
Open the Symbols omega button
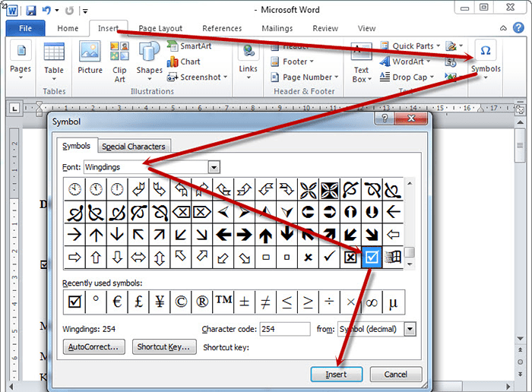pos(486,60)
